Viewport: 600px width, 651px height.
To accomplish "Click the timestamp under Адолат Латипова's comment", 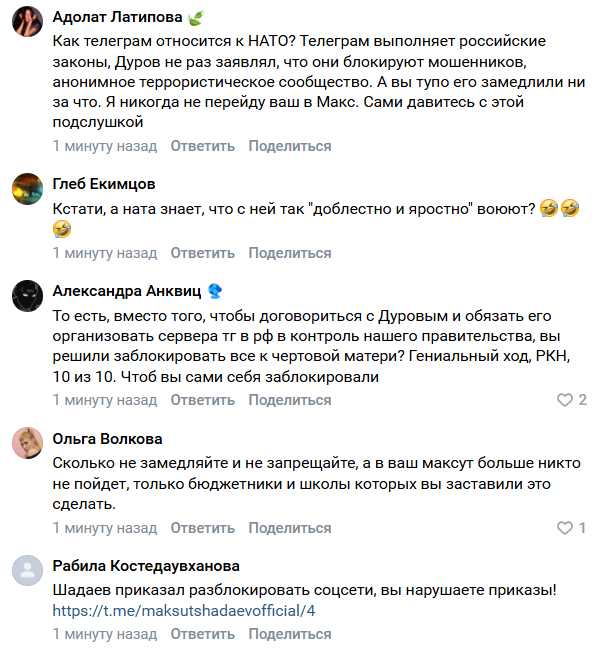I will pos(104,146).
